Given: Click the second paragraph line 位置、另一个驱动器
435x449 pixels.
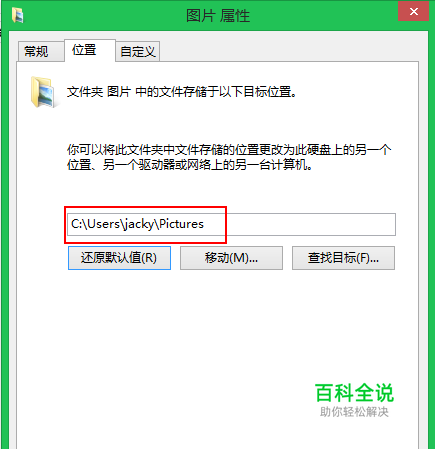Looking at the screenshot, I should [190, 165].
